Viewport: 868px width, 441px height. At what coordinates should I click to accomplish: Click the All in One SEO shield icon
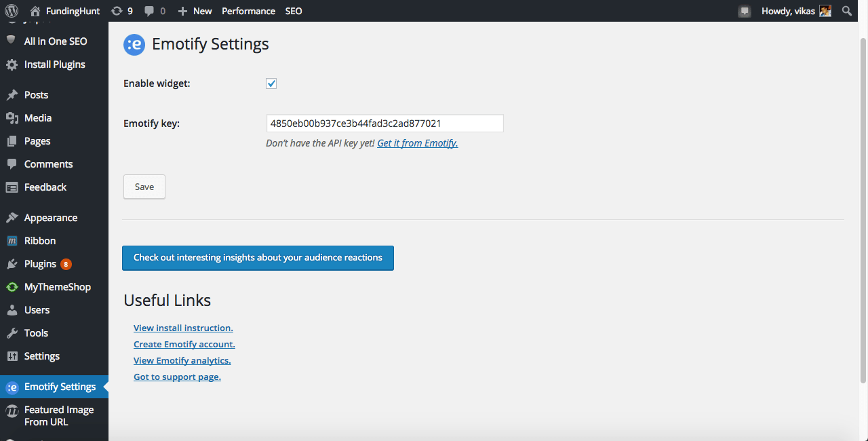[12, 41]
